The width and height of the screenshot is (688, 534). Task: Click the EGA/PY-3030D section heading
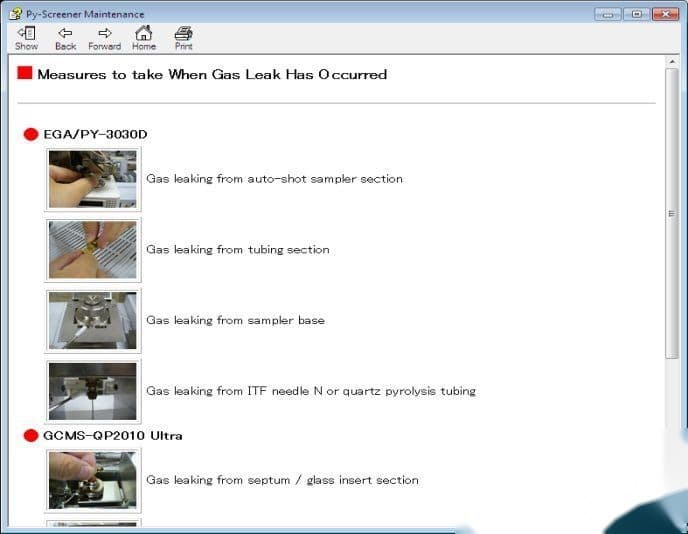click(x=95, y=134)
